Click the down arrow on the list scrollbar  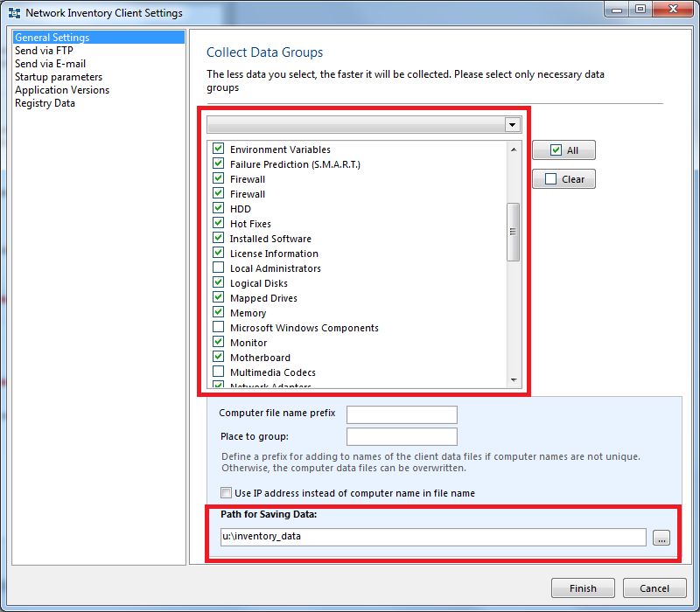(514, 379)
